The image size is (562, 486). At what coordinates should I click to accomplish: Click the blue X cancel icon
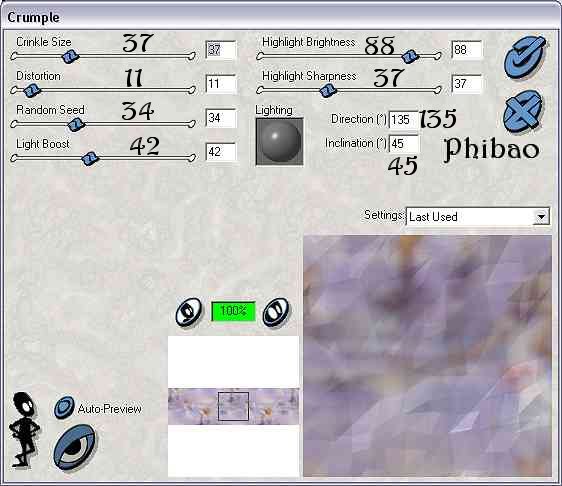point(523,111)
